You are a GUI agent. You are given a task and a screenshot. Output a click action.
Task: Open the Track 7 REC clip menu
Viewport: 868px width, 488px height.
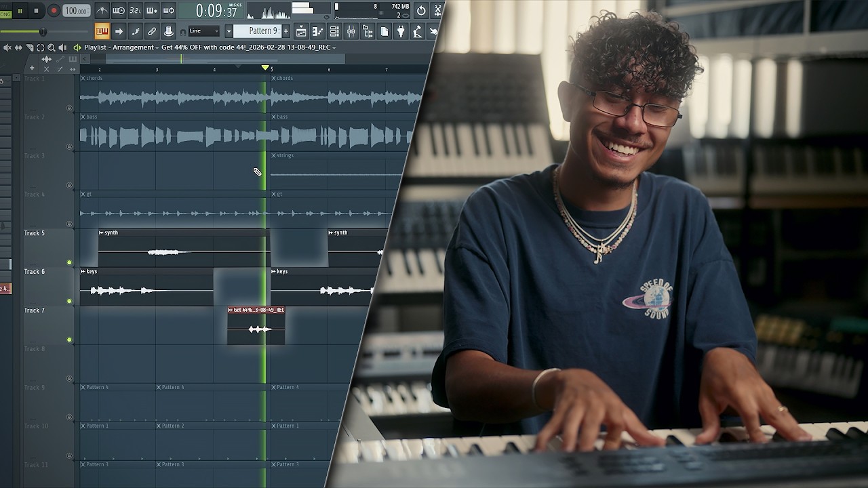click(231, 310)
